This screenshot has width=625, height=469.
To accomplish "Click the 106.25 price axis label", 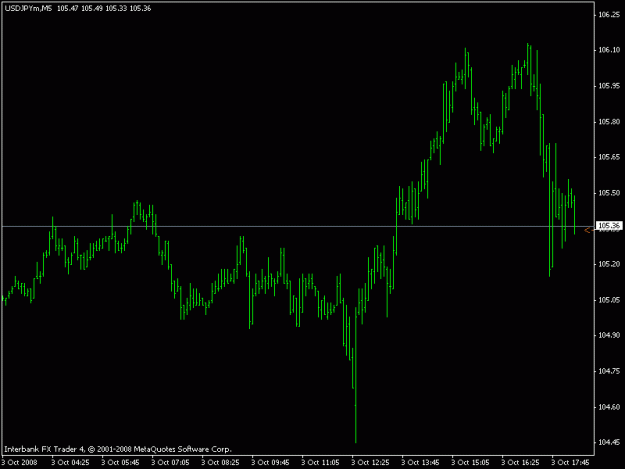I will pyautogui.click(x=609, y=15).
